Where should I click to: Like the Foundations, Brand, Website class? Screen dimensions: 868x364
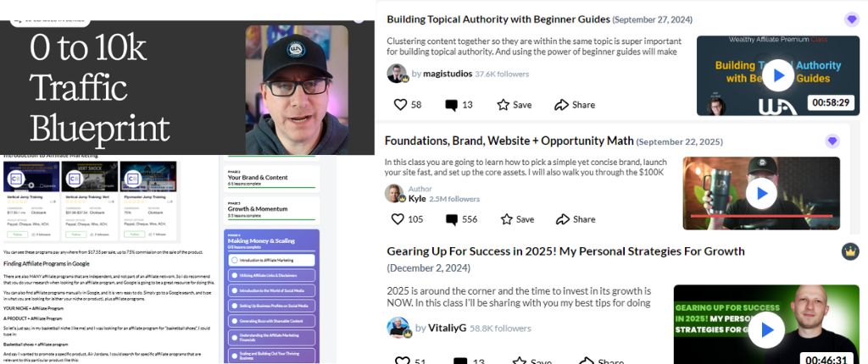(407, 219)
